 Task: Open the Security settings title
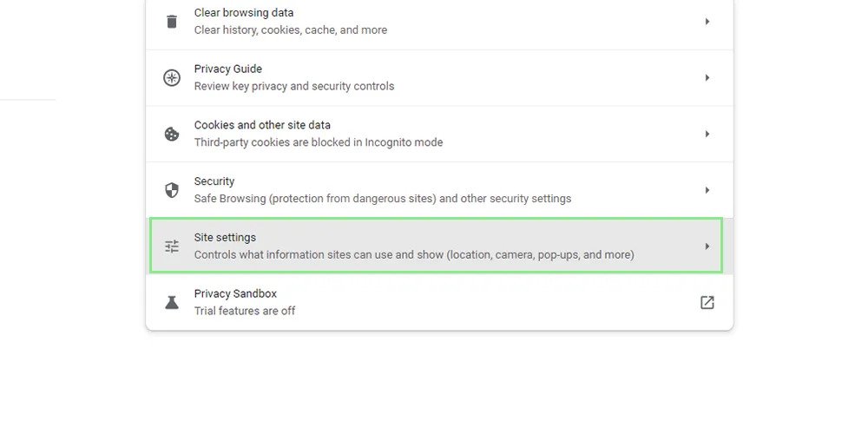click(x=214, y=181)
